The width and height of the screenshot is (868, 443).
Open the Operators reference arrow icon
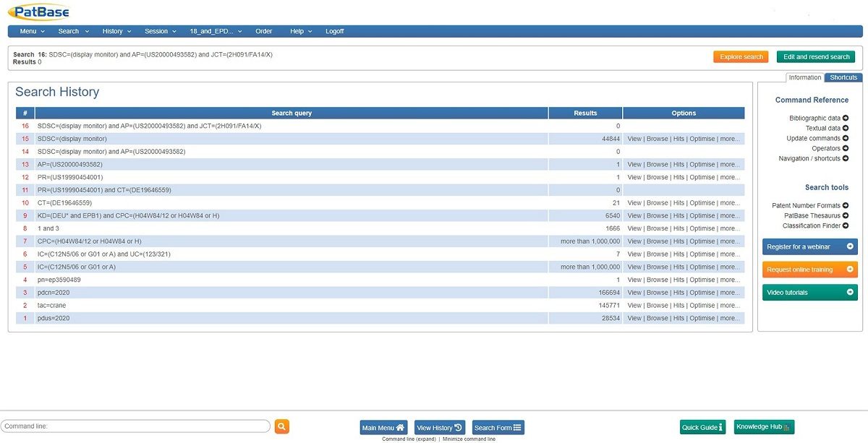(846, 148)
